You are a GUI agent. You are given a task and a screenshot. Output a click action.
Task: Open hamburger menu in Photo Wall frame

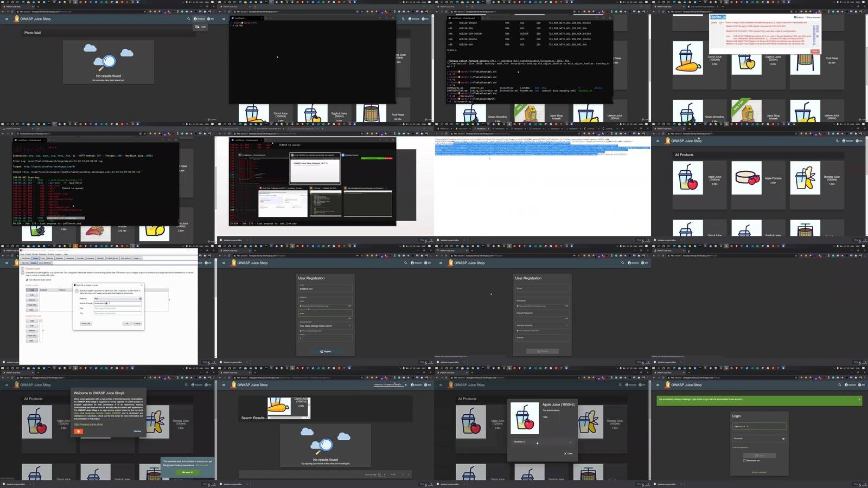click(7, 19)
